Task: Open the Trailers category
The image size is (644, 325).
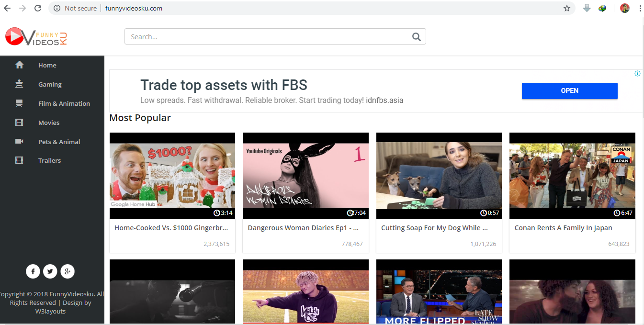Action: [50, 160]
